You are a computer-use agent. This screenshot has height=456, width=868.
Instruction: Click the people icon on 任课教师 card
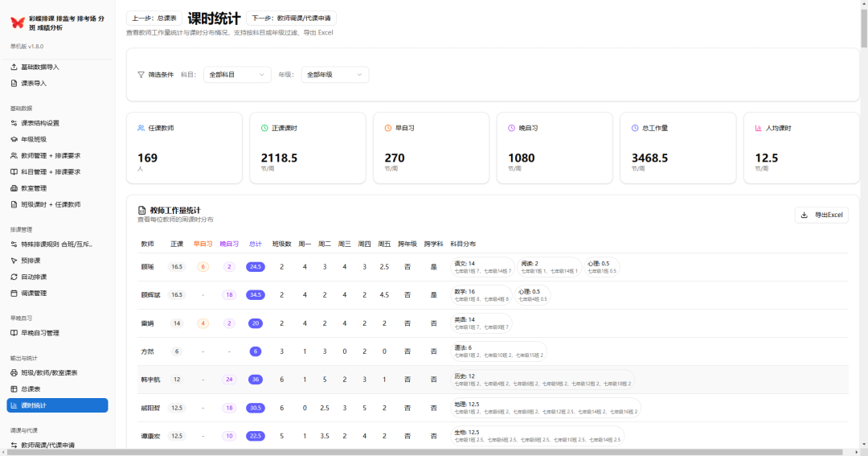pos(141,128)
